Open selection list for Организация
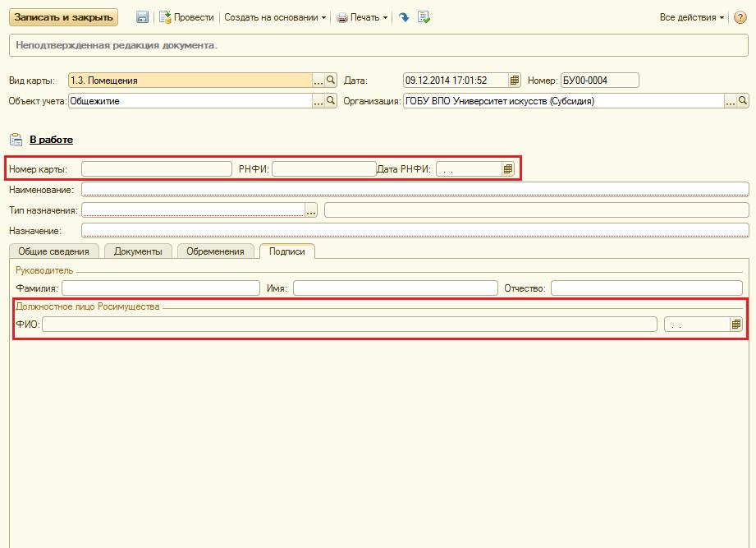This screenshot has width=756, height=548. pos(731,101)
